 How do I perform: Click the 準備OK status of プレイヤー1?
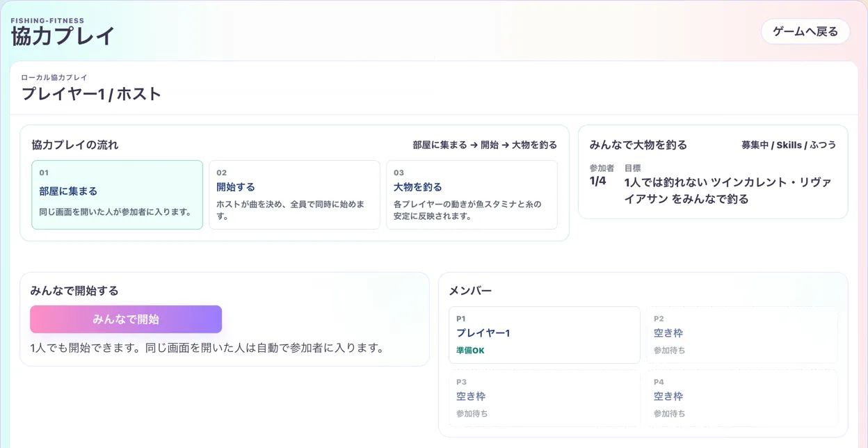tap(470, 350)
